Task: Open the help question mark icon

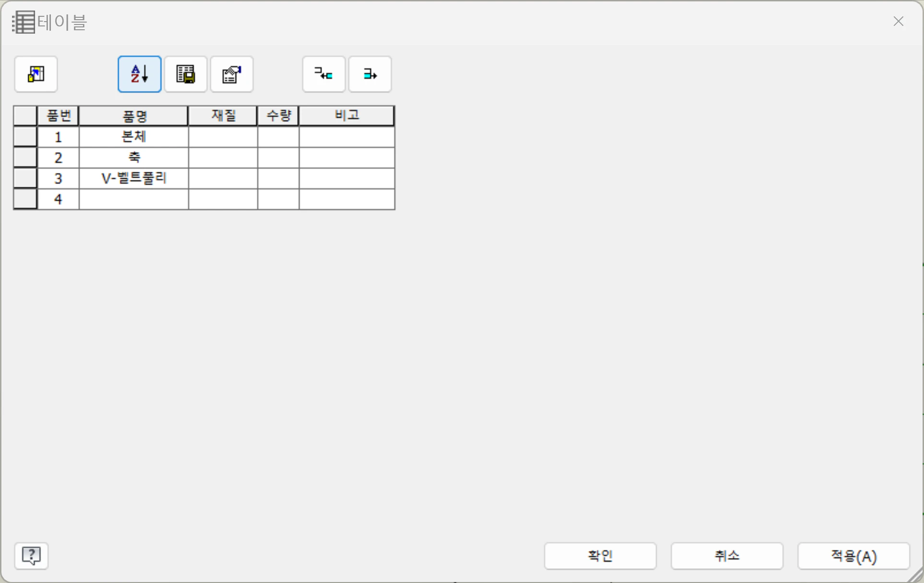Action: pos(31,556)
